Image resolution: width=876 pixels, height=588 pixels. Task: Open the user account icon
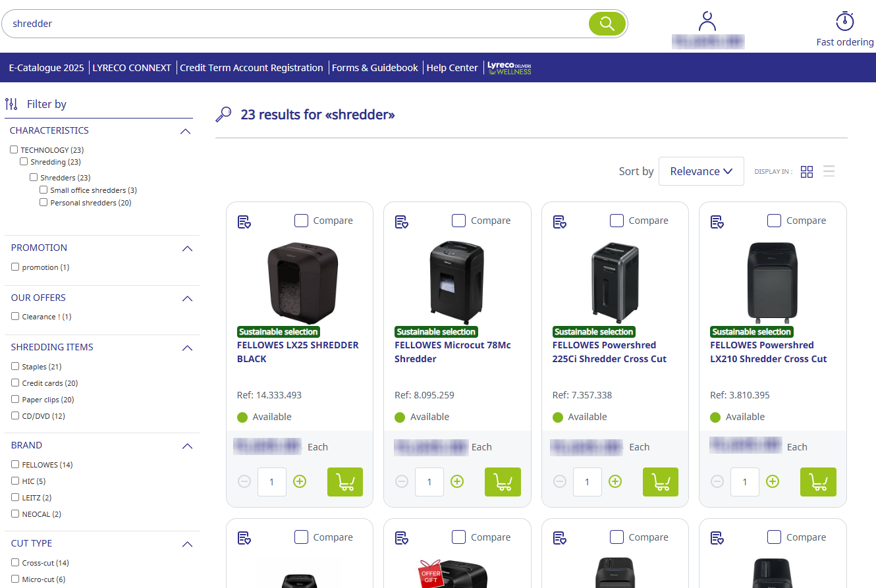tap(707, 21)
